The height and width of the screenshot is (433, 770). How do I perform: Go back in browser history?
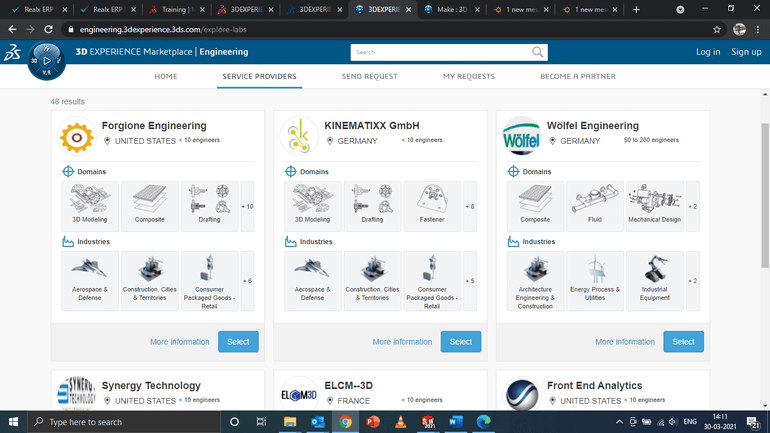click(12, 29)
